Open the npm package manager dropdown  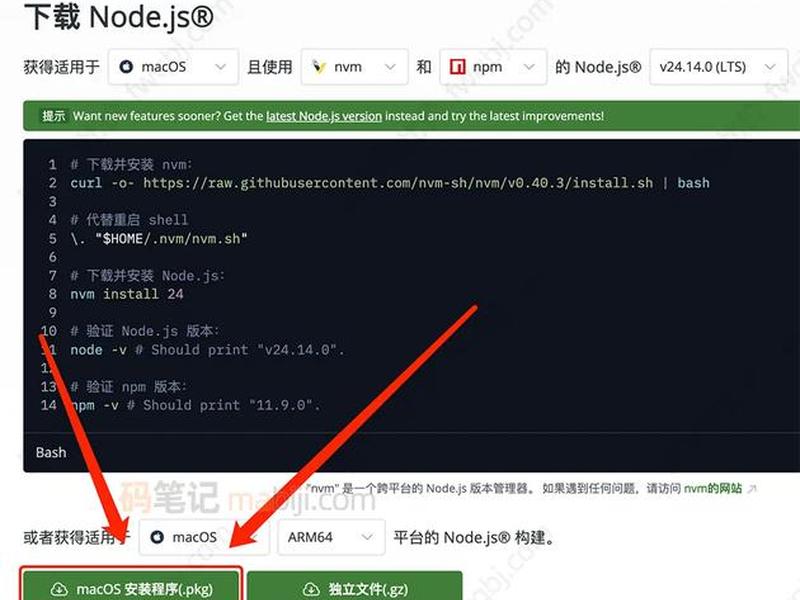pyautogui.click(x=493, y=67)
